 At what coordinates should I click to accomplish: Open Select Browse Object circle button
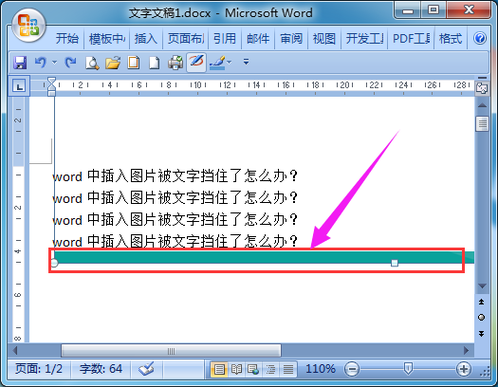pos(481,317)
